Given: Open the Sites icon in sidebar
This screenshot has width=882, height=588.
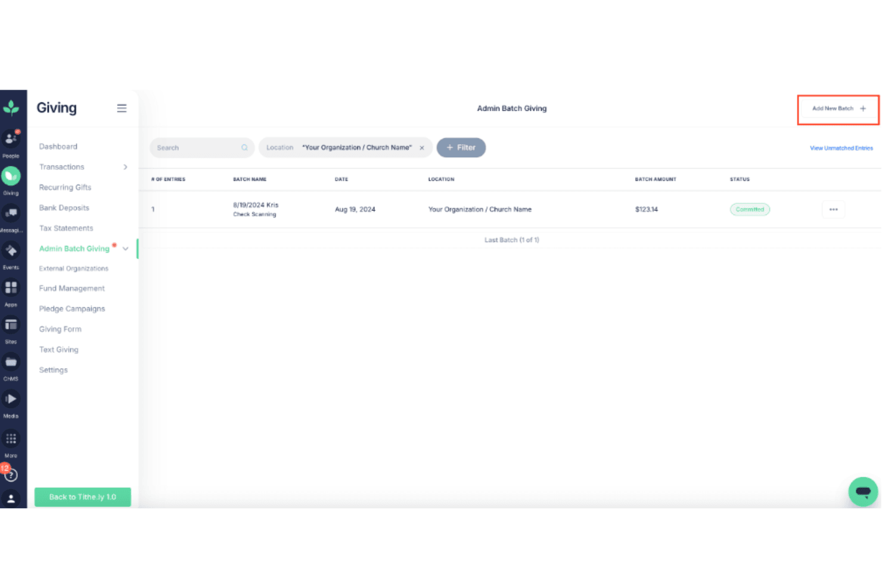Looking at the screenshot, I should [x=11, y=325].
